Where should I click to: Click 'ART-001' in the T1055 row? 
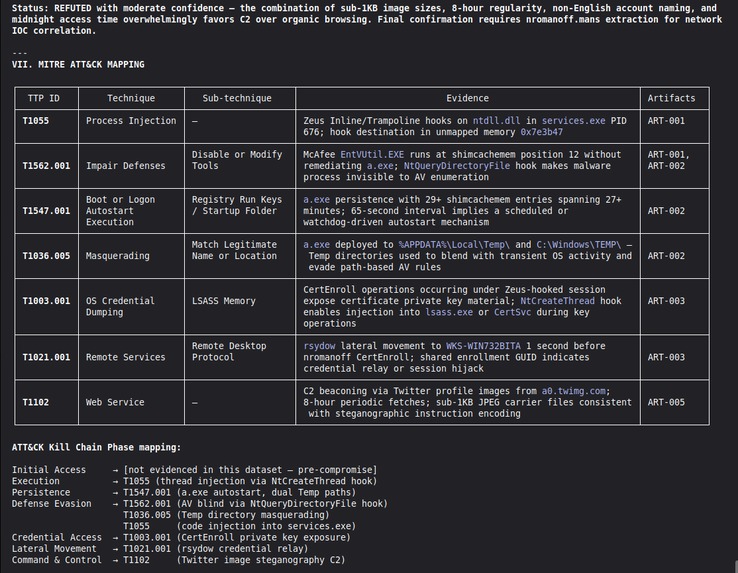pos(666,121)
